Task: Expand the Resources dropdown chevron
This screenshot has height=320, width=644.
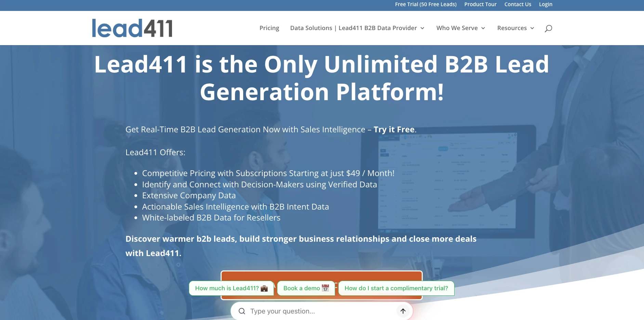Action: 532,28
